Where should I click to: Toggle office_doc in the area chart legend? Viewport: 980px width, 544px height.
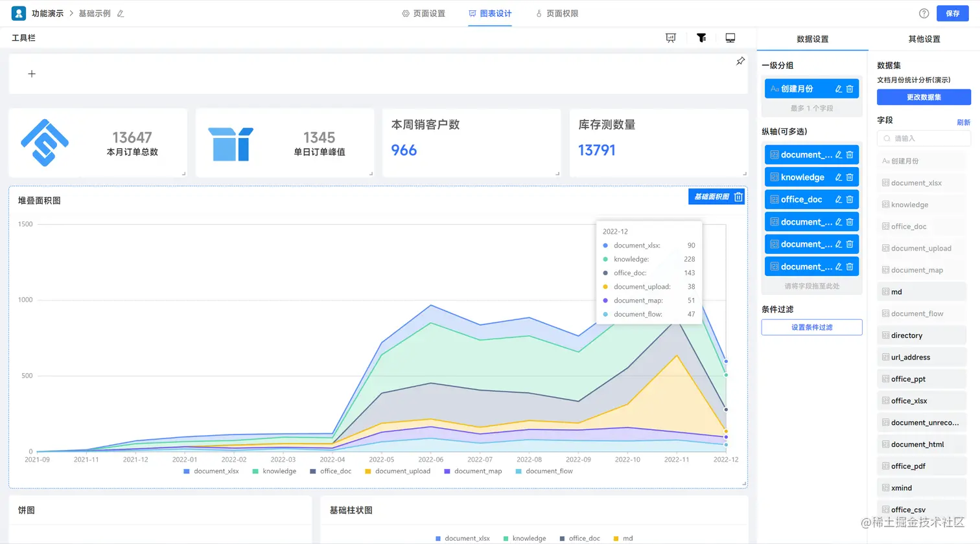point(331,471)
